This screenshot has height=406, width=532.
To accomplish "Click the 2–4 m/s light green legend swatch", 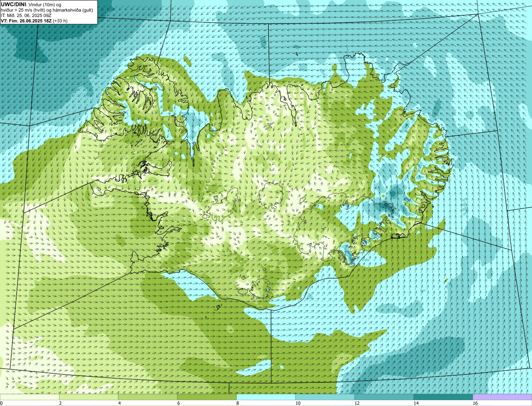I will (x=89, y=397).
